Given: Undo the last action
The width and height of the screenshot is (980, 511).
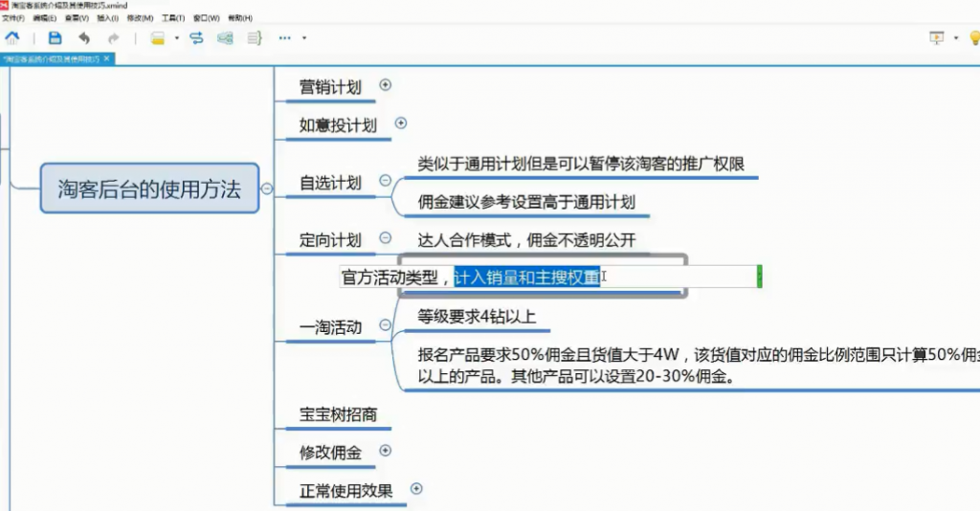Looking at the screenshot, I should (84, 38).
